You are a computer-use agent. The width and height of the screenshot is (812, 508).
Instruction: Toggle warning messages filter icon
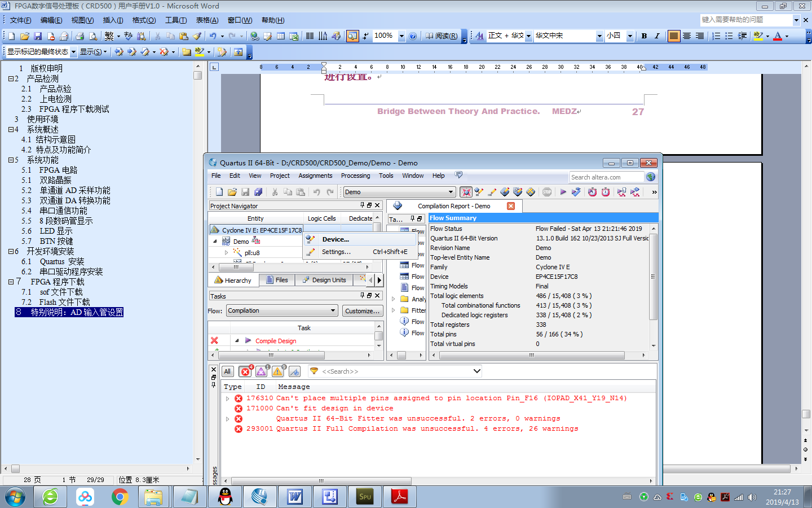278,371
